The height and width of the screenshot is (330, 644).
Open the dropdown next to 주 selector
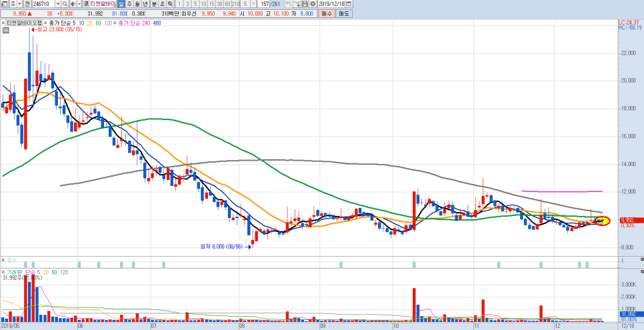(20, 4)
